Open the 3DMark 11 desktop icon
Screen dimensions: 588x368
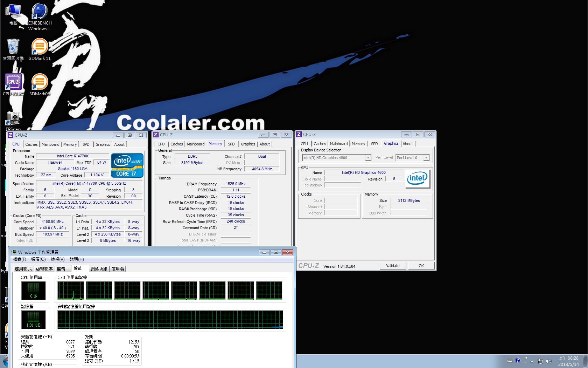tap(40, 47)
